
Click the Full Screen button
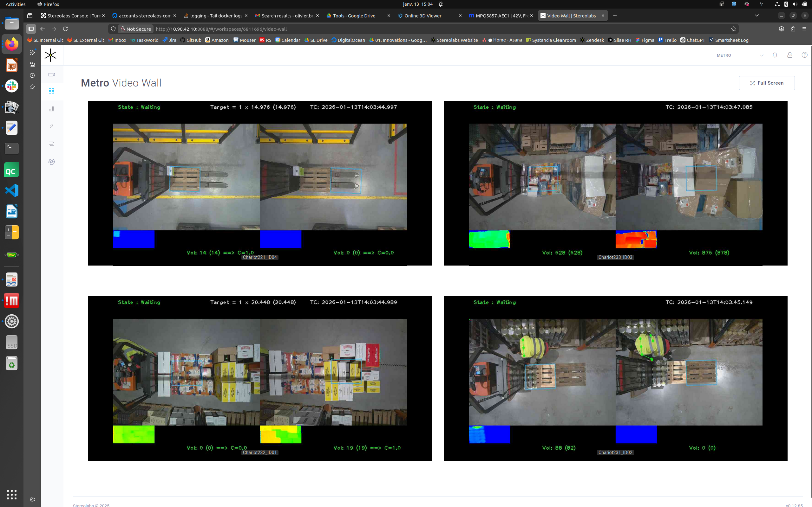(x=766, y=83)
